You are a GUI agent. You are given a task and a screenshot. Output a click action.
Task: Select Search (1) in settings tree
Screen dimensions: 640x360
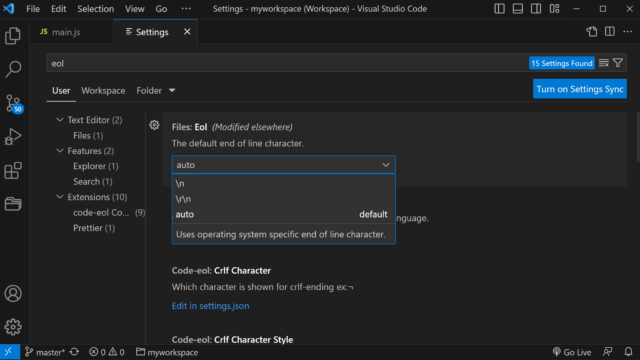coord(93,182)
